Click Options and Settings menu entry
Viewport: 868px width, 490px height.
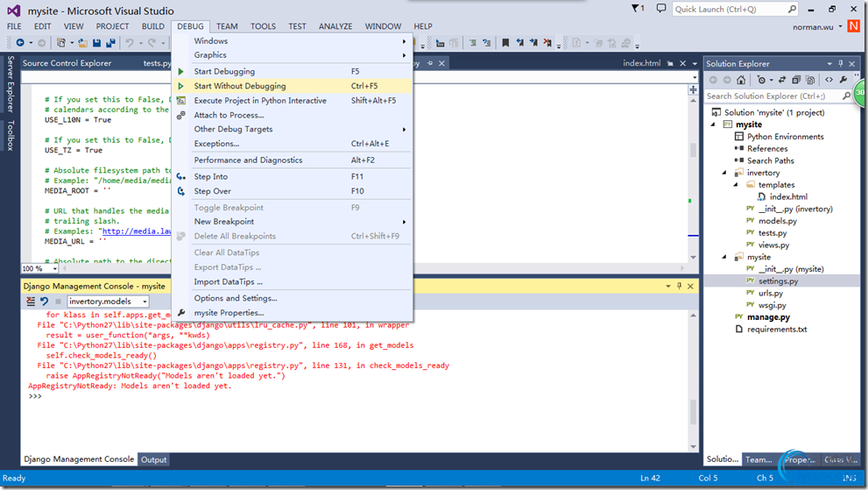pos(293,298)
